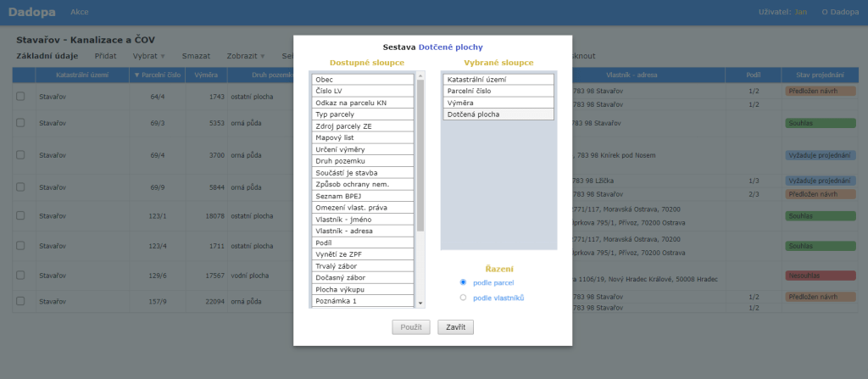Click the Přidat toolbar item
This screenshot has width=868, height=379.
(x=106, y=56)
